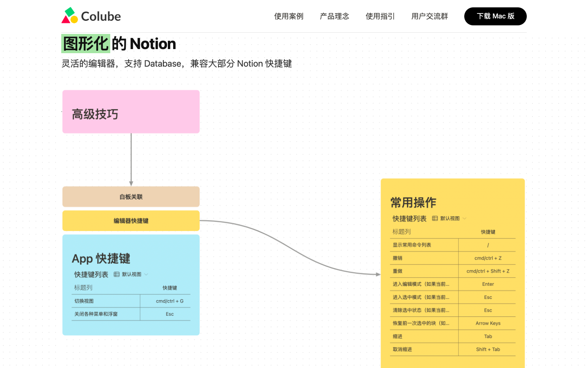Click the 显示常用命令列表 row
The height and width of the screenshot is (368, 588).
click(453, 245)
